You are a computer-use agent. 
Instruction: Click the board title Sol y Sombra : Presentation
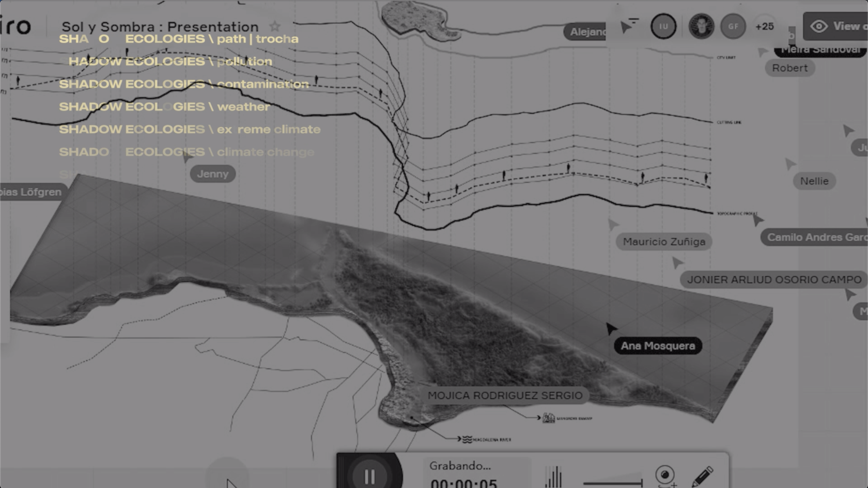click(160, 27)
